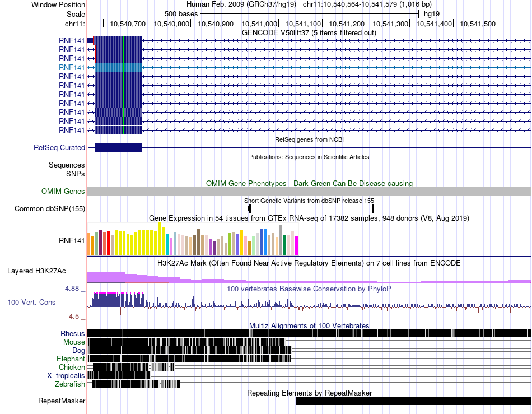Click the purple H3K27Ac signal graph
The height and width of the screenshot is (414, 532).
coord(309,278)
